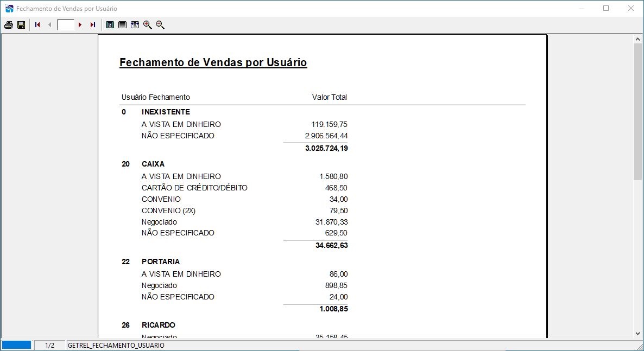Click the 'Valor Total' column header
This screenshot has height=351, width=644.
[x=330, y=97]
